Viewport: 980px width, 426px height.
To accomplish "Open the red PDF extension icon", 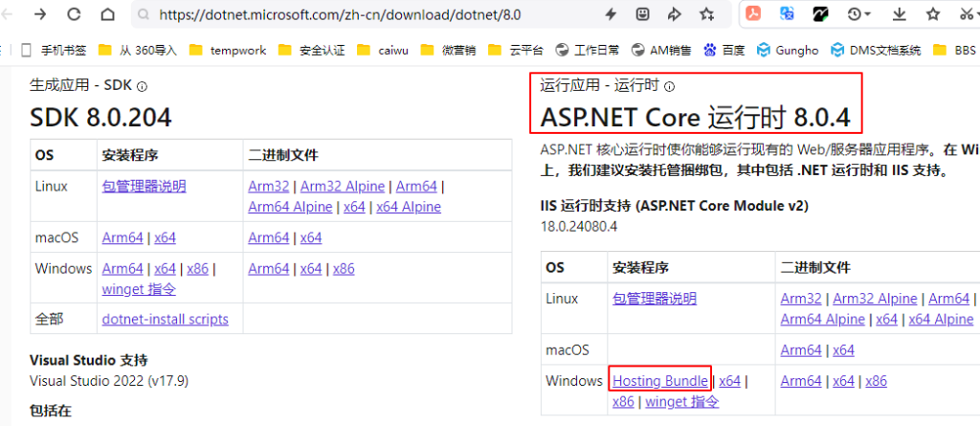I will [x=754, y=14].
